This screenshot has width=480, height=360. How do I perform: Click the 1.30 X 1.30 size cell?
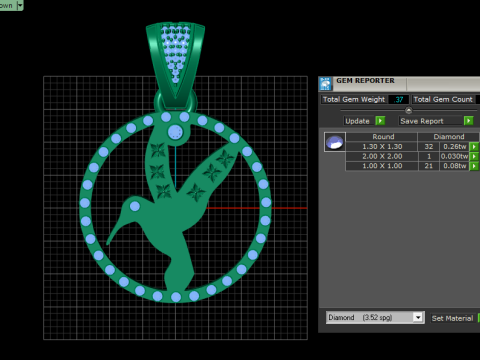coord(382,146)
